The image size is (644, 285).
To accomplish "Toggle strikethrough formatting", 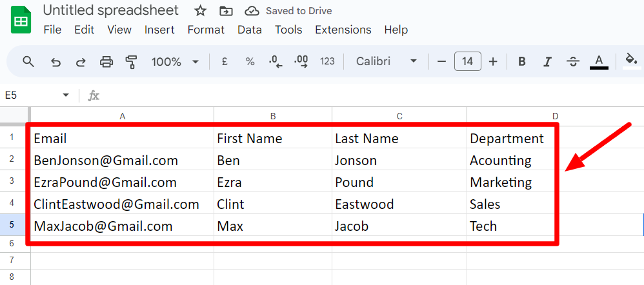I will coord(573,62).
